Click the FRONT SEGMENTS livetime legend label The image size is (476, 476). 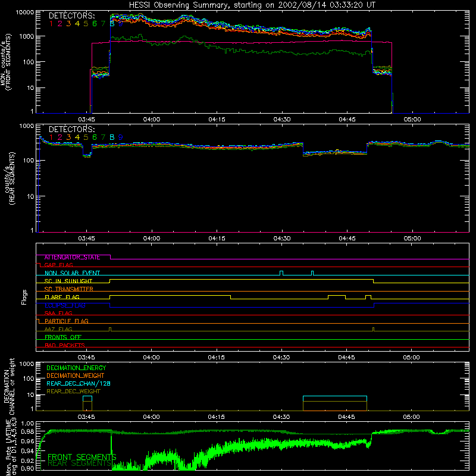click(x=82, y=457)
